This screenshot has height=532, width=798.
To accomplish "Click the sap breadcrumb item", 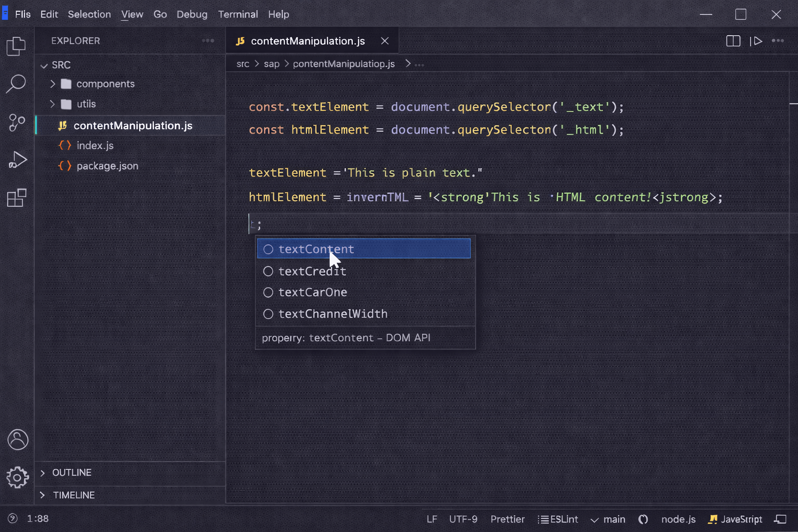I will [272, 63].
